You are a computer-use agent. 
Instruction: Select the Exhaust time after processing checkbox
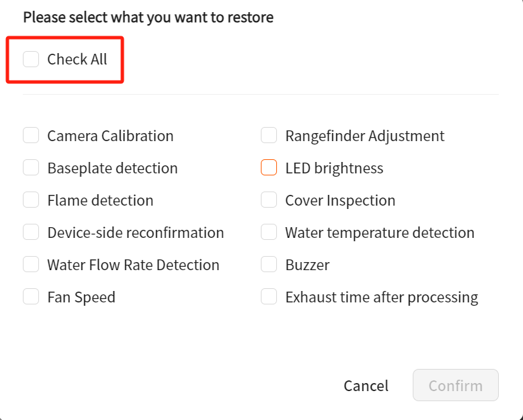pos(269,297)
